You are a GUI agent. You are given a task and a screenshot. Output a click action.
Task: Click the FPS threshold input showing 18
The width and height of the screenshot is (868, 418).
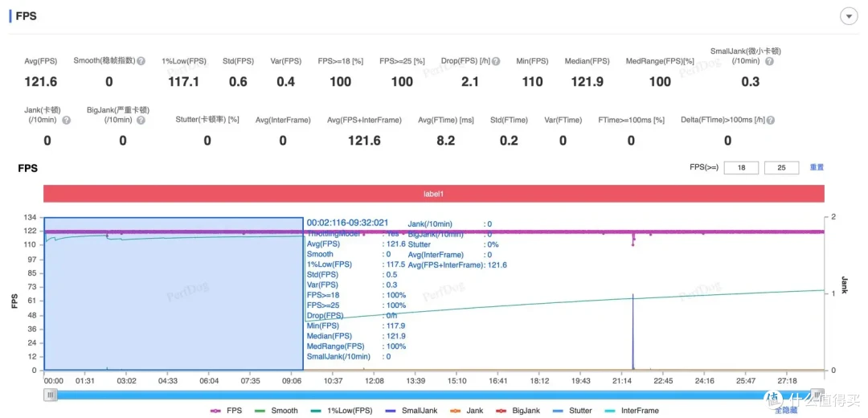click(x=741, y=168)
